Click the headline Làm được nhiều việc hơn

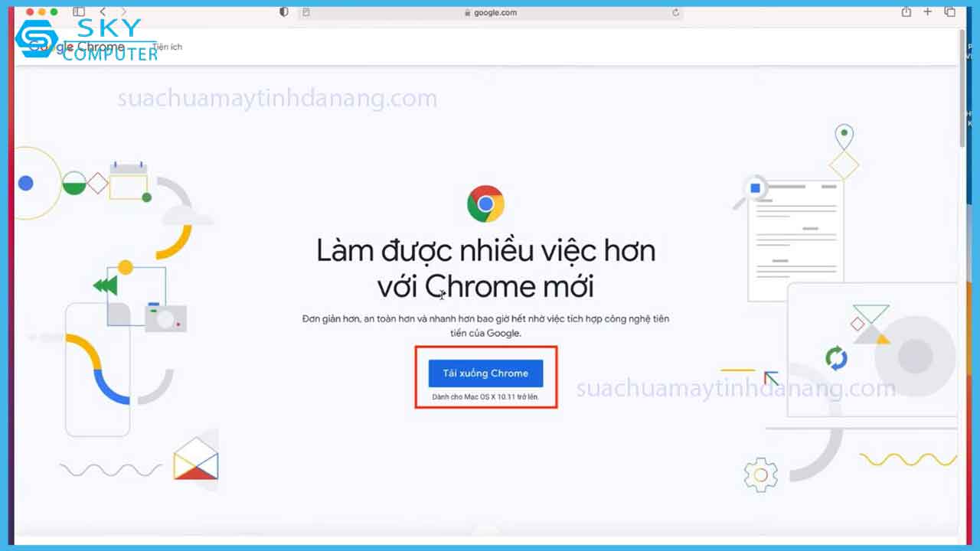pos(485,251)
